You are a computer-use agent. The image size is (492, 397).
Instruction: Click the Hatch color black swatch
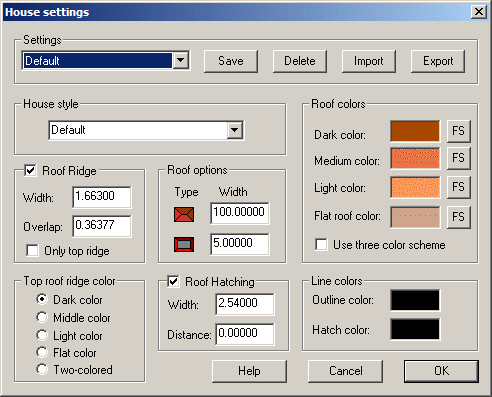pyautogui.click(x=415, y=329)
